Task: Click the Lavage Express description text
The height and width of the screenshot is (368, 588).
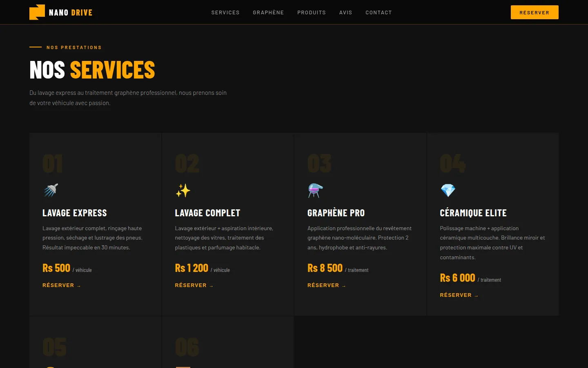Action: tap(93, 238)
